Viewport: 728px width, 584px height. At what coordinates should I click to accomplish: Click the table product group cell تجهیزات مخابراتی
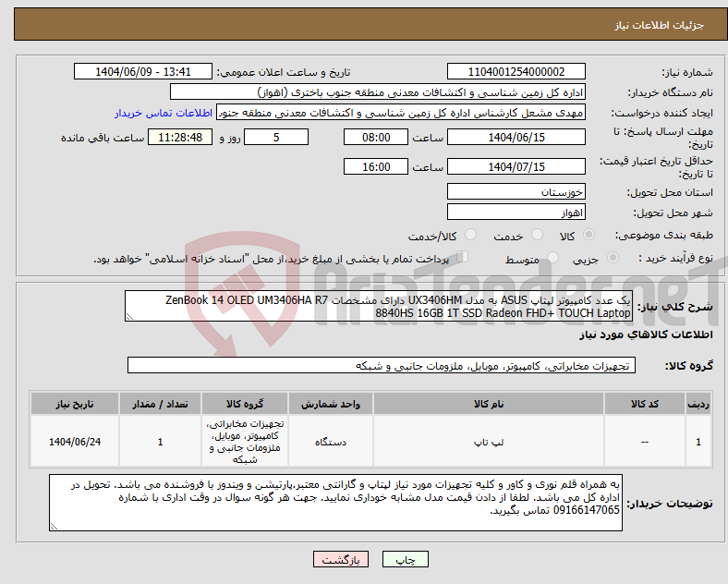click(x=245, y=442)
